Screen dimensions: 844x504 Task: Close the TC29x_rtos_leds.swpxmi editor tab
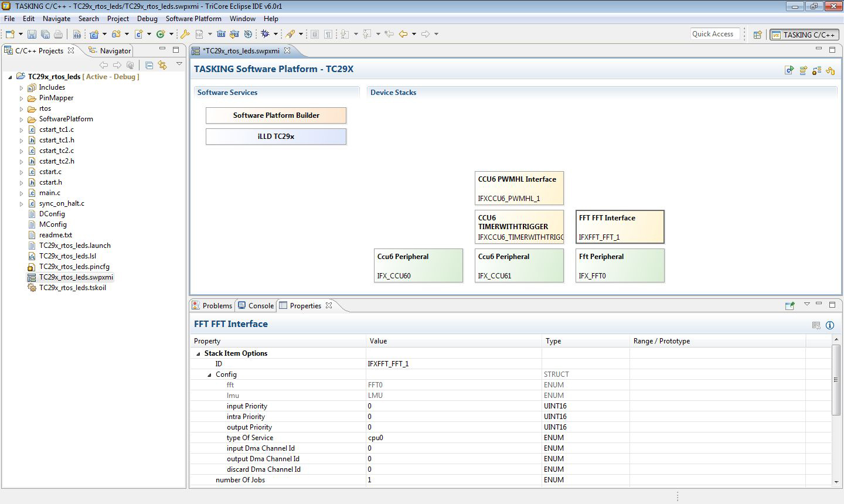pos(288,50)
